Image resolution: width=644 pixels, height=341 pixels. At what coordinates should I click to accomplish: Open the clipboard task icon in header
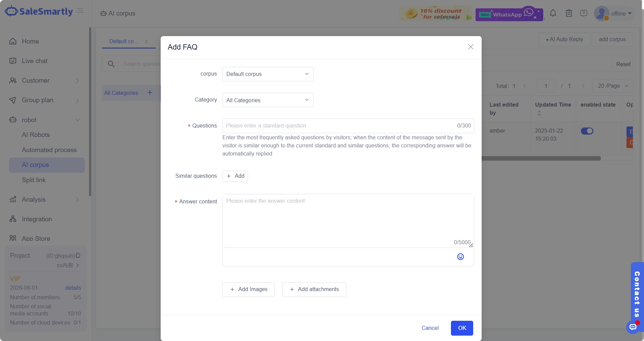[569, 13]
